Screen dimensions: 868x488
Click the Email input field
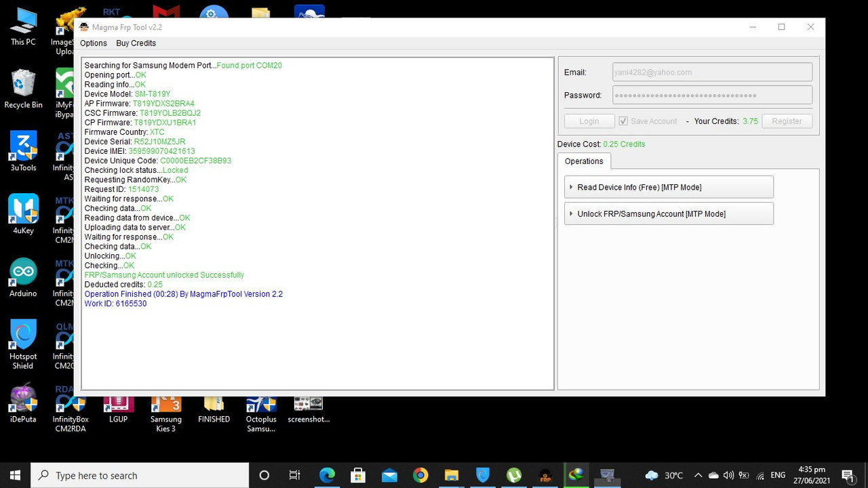(x=712, y=73)
